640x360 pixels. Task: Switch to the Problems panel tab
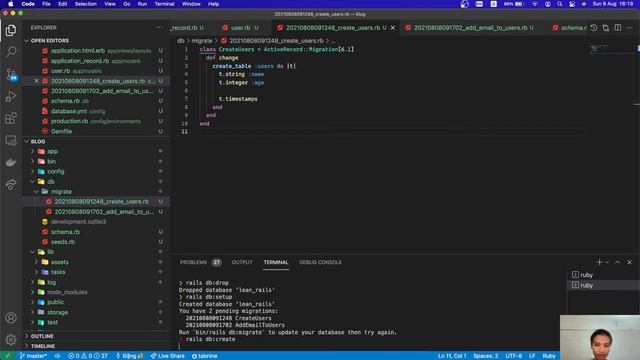(x=200, y=262)
